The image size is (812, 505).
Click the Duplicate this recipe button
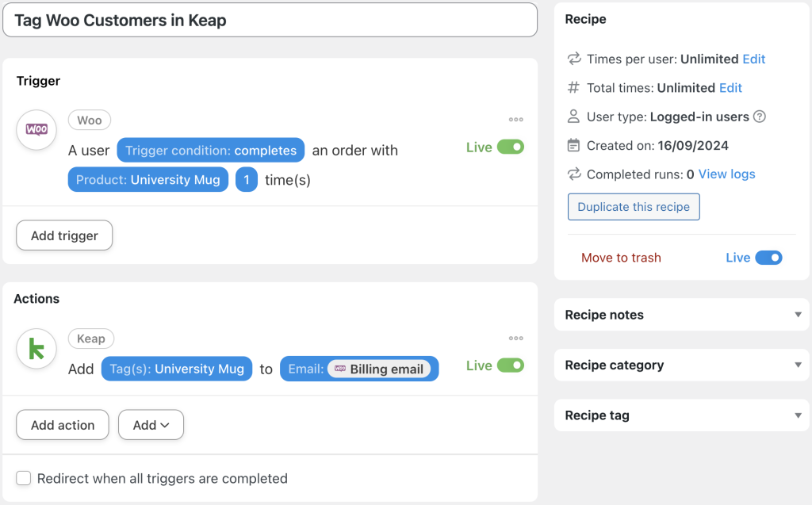633,207
